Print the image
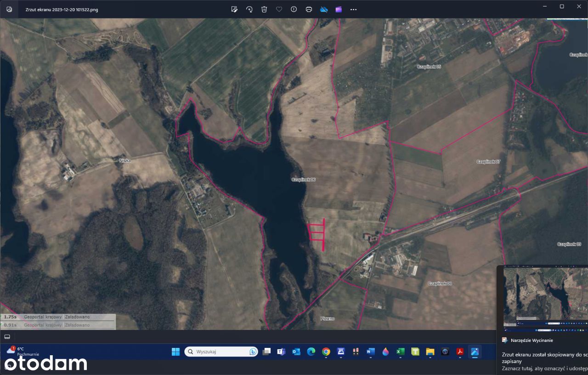 309,9
